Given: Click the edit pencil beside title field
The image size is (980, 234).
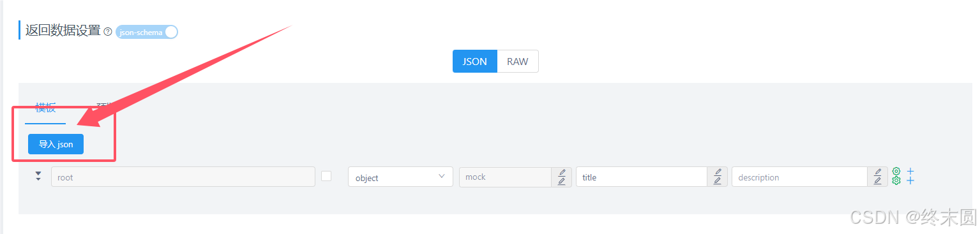Looking at the screenshot, I should pyautogui.click(x=717, y=177).
